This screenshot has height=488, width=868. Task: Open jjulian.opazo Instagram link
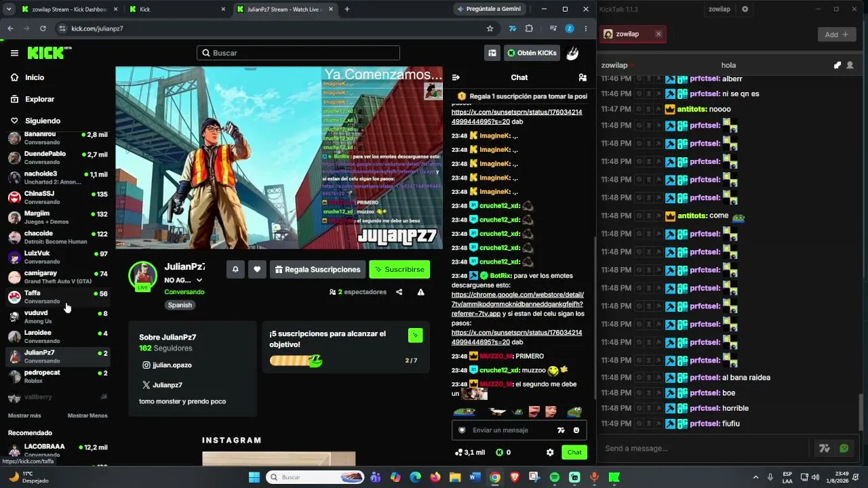coord(167,365)
